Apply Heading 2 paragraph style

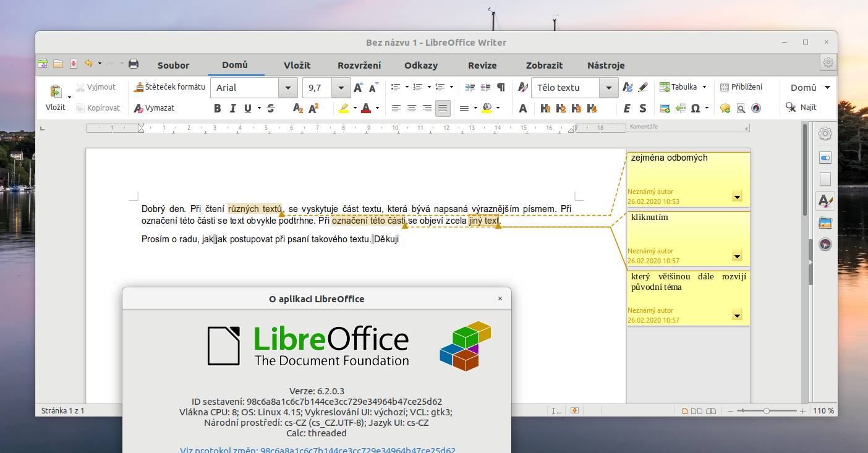(x=561, y=108)
